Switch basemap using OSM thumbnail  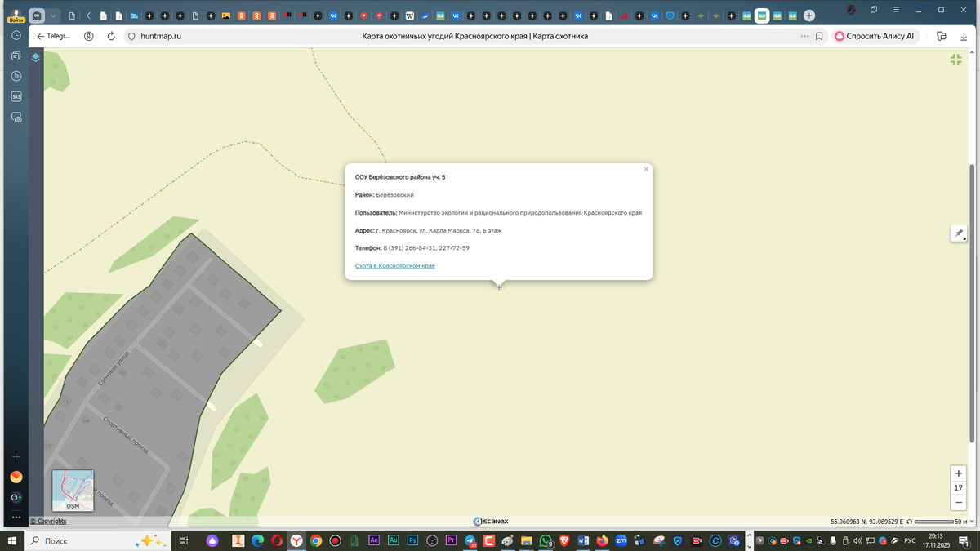pos(73,491)
